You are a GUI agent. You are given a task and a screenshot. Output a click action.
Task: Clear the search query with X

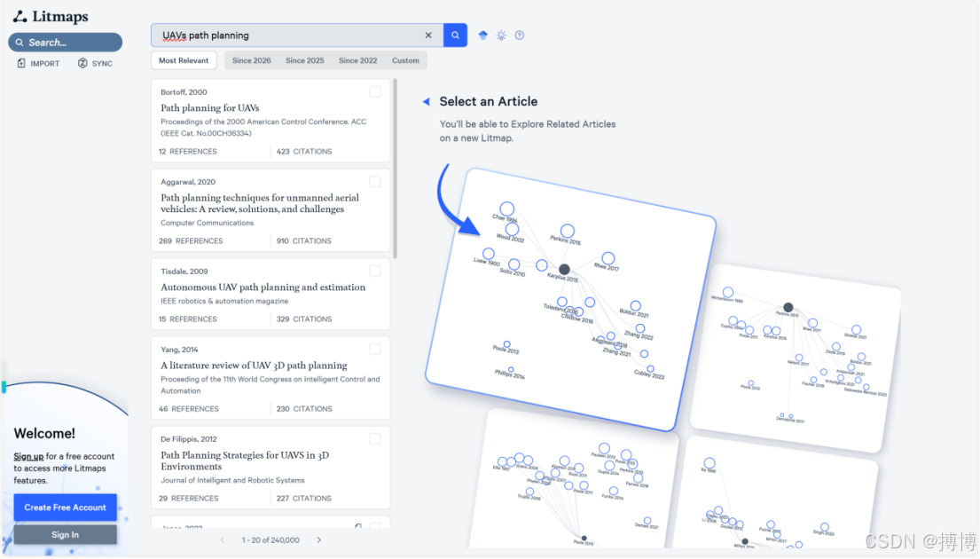coord(428,35)
